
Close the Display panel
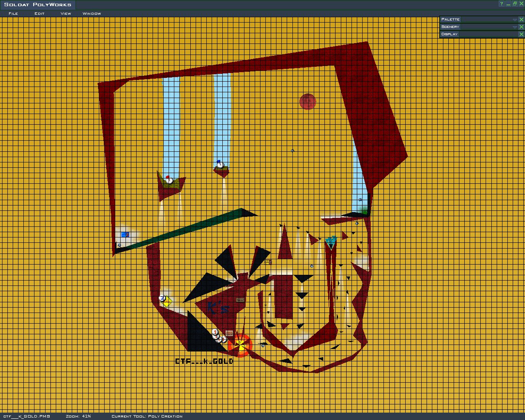(x=521, y=34)
